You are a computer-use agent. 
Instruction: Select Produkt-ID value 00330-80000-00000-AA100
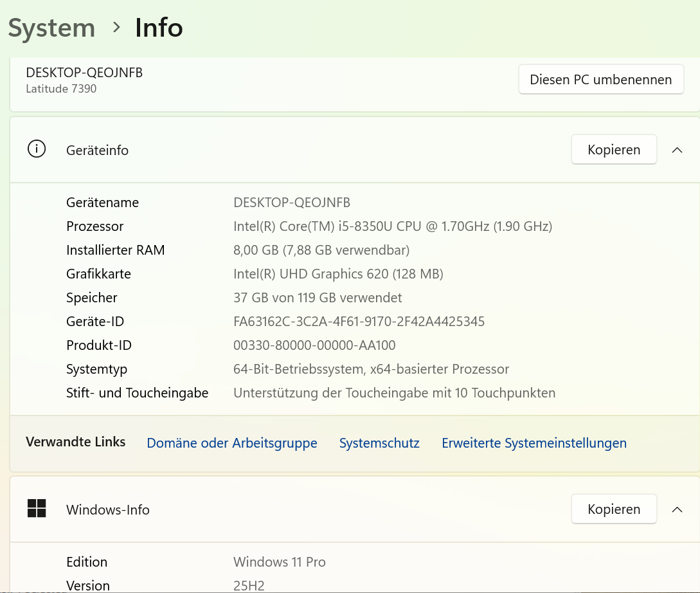[314, 345]
